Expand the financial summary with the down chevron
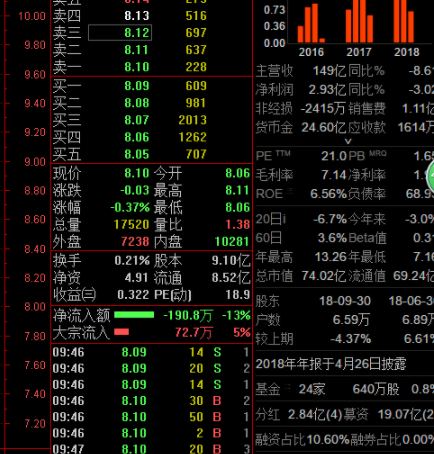This screenshot has height=454, width=434. (348, 141)
